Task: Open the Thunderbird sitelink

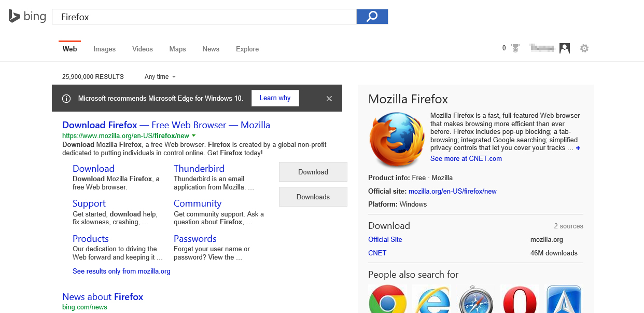Action: (199, 169)
